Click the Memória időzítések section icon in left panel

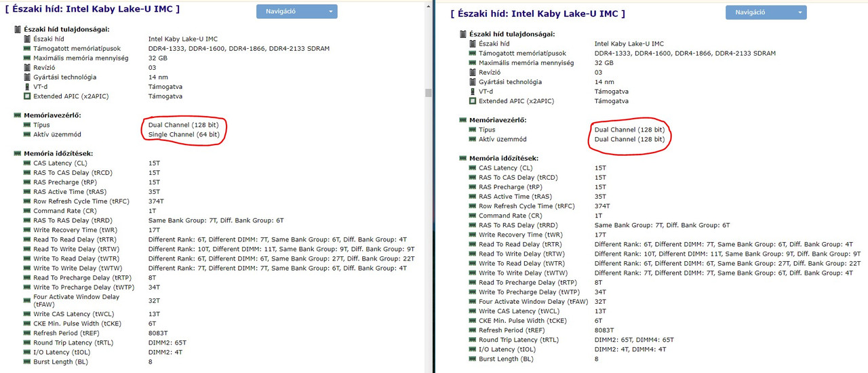tap(18, 154)
